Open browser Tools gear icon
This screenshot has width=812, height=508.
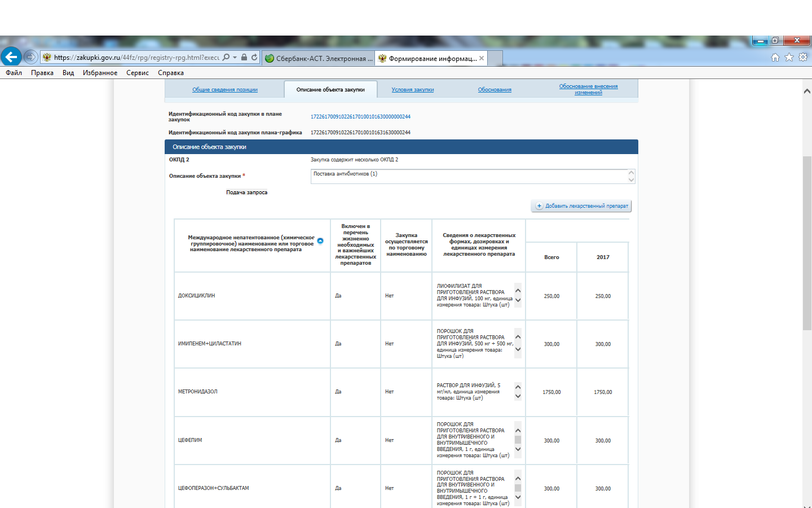tap(803, 58)
